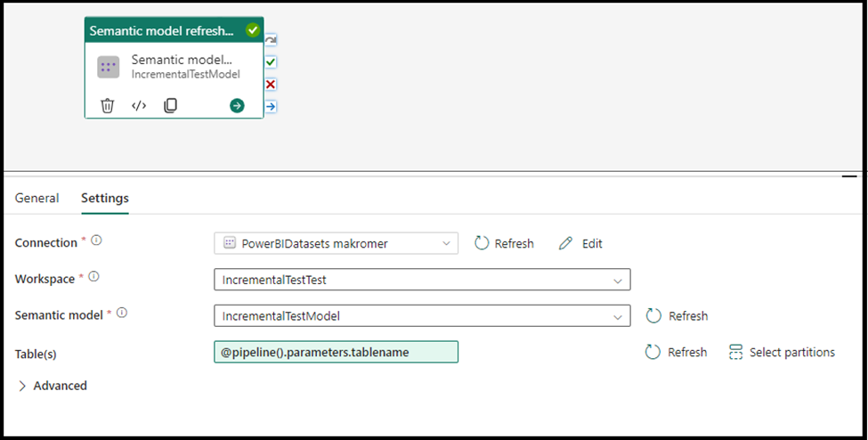Collapse the properties pane with minimize bar

(849, 176)
